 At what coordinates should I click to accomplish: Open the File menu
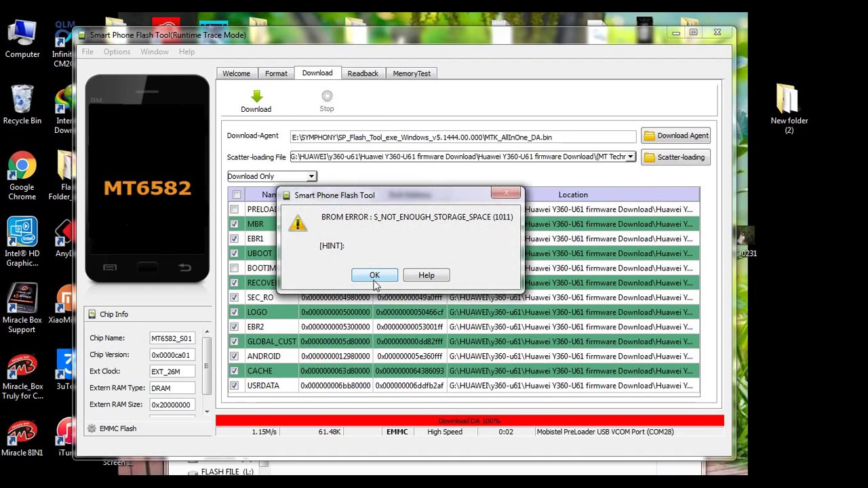[x=87, y=52]
